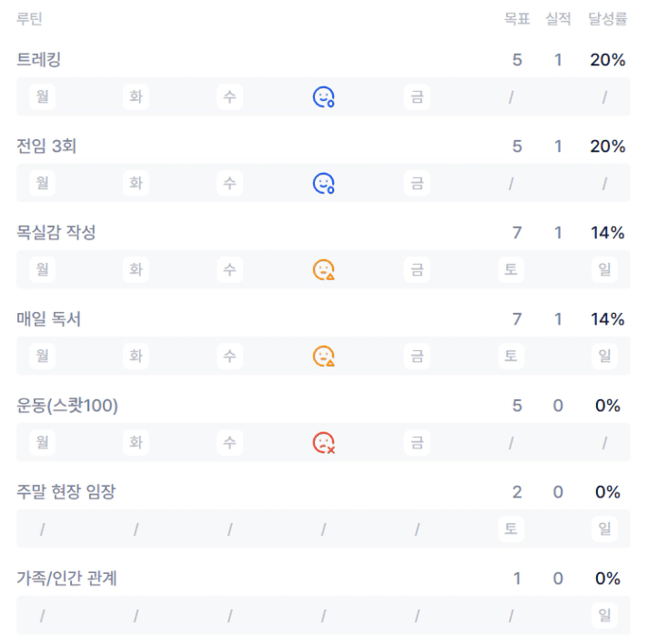Click the 달성률 column header
Image resolution: width=648 pixels, height=644 pixels.
607,18
